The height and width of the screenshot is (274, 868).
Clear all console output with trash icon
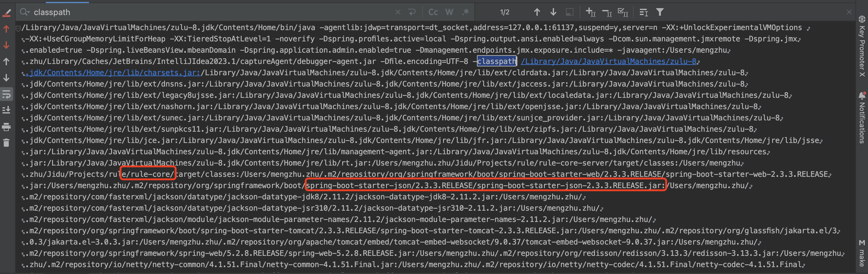pyautogui.click(x=6, y=143)
